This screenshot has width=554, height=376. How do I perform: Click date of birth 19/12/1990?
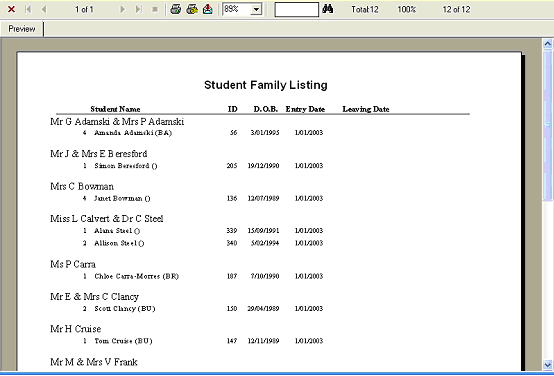pos(264,166)
